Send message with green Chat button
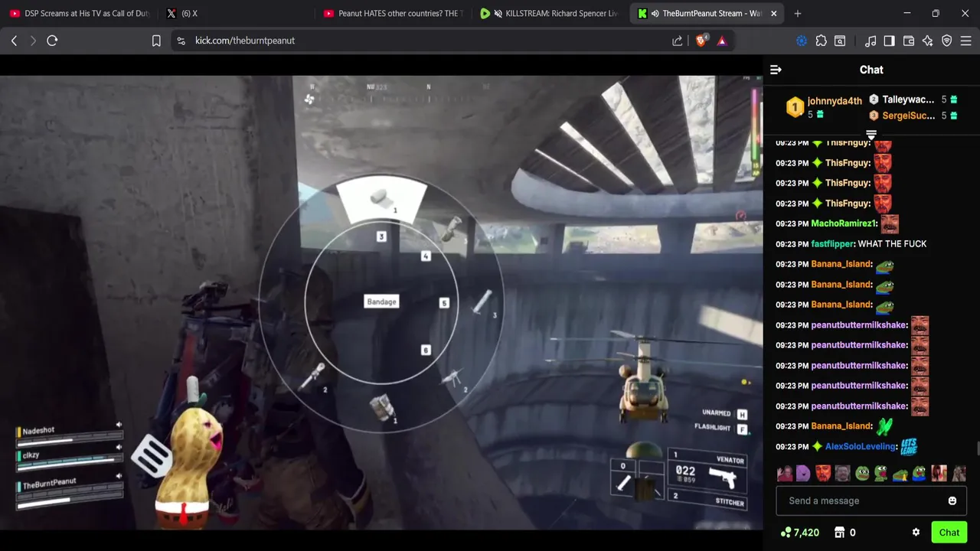The image size is (980, 551). pyautogui.click(x=949, y=533)
